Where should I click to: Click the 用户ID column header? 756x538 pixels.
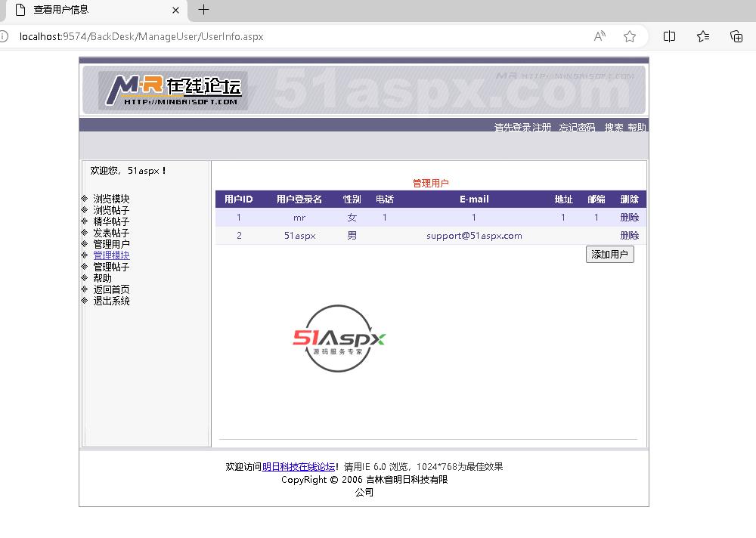239,199
